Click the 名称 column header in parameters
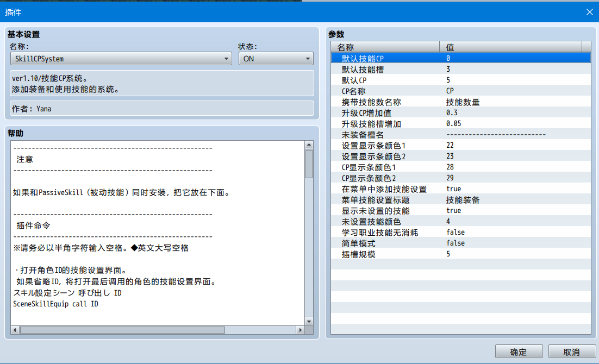The image size is (599, 364). coord(385,47)
